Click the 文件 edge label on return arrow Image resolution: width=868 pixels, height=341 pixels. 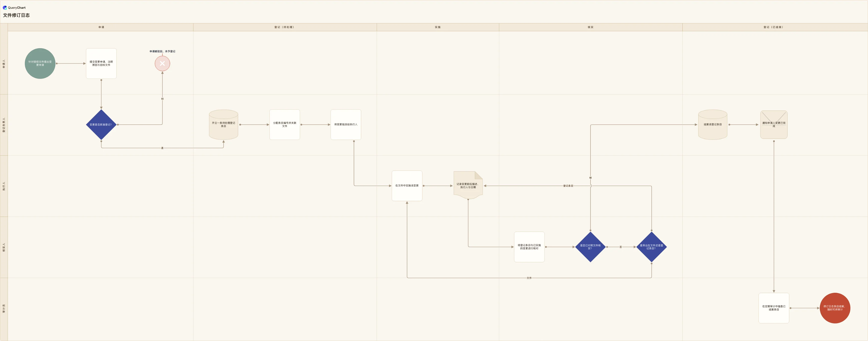click(x=529, y=278)
